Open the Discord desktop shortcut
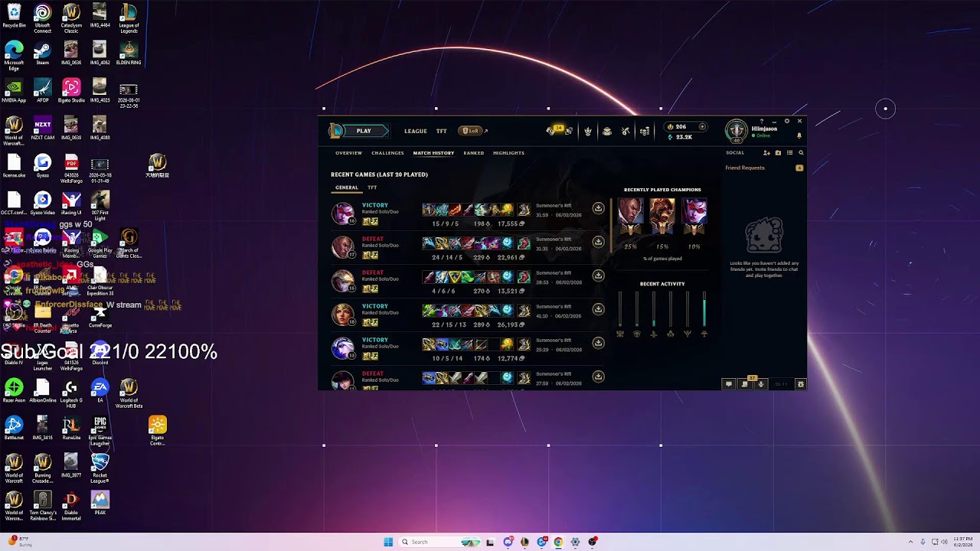The height and width of the screenshot is (551, 980). tap(100, 354)
